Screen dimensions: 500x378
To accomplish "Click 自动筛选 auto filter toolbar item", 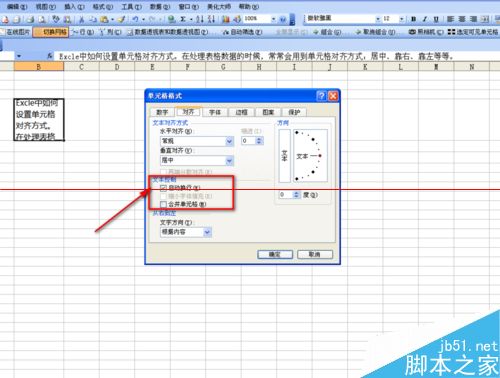I will [x=242, y=32].
